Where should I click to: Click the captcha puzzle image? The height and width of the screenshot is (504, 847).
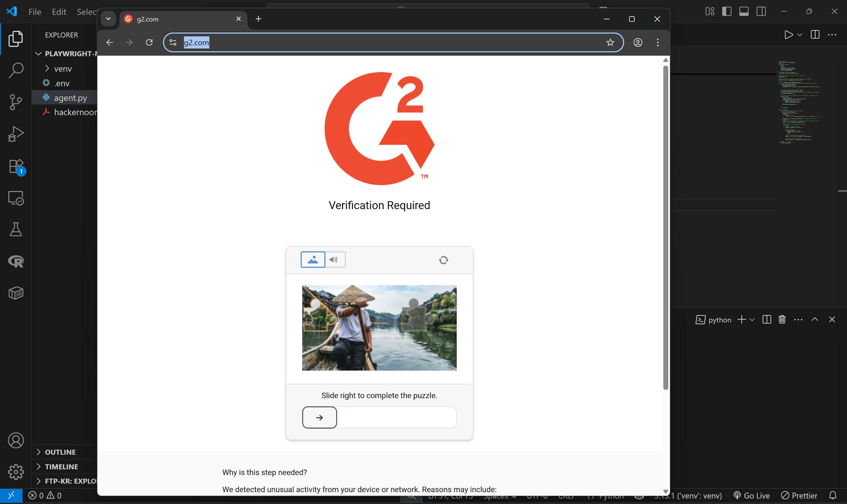(379, 328)
